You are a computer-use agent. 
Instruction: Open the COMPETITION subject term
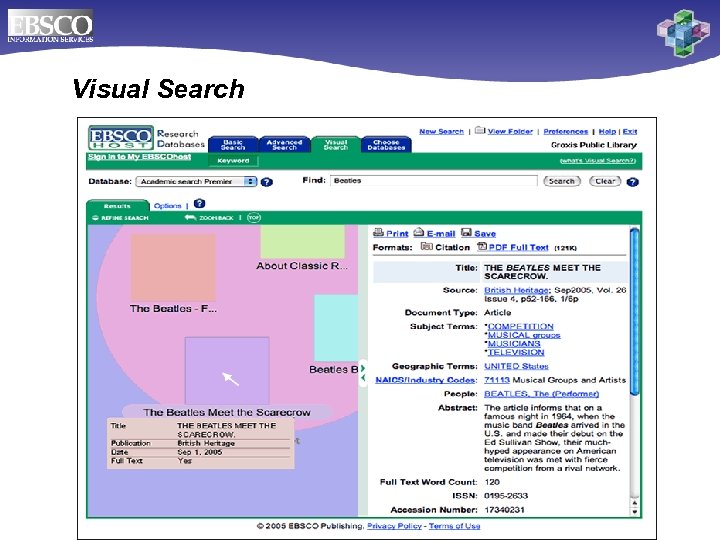(521, 326)
